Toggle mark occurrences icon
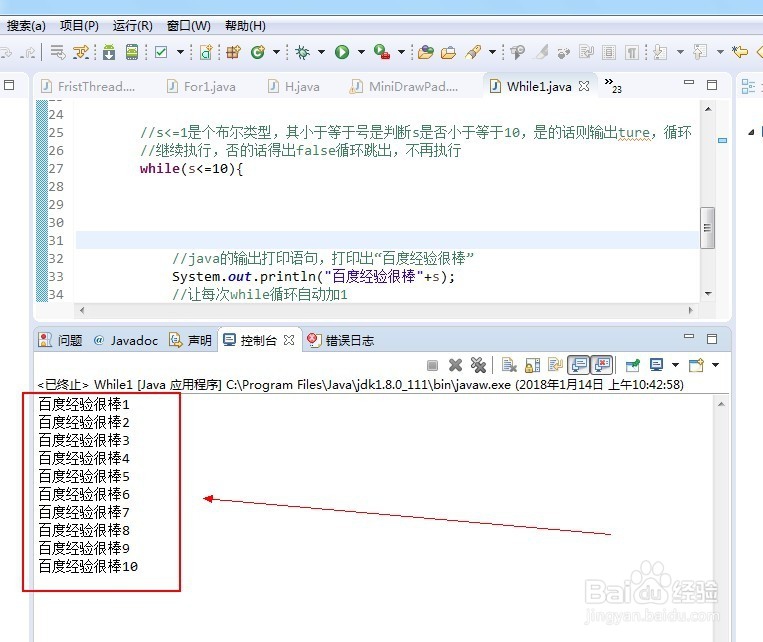This screenshot has height=642, width=763. [x=542, y=52]
